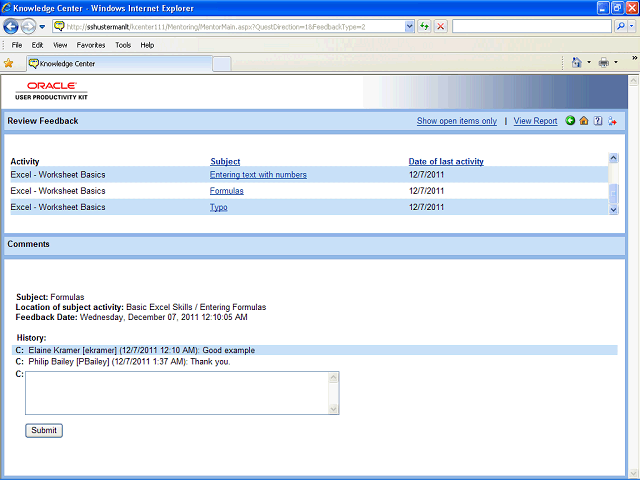The image size is (640, 480).
Task: Click the View Report link
Action: tap(535, 121)
